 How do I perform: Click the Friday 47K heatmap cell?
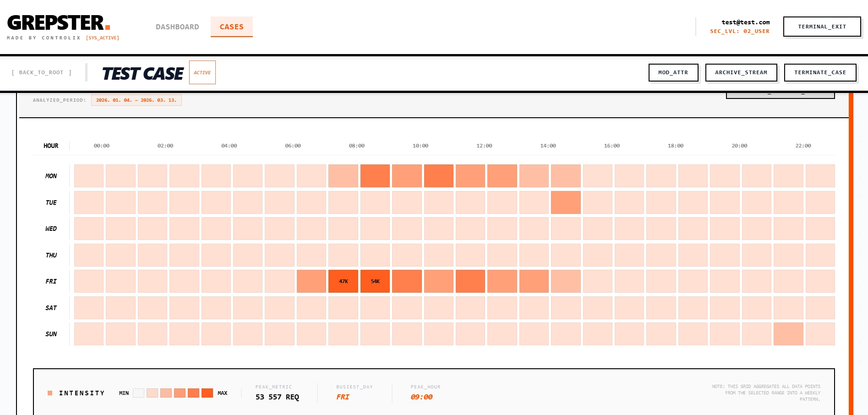point(343,281)
